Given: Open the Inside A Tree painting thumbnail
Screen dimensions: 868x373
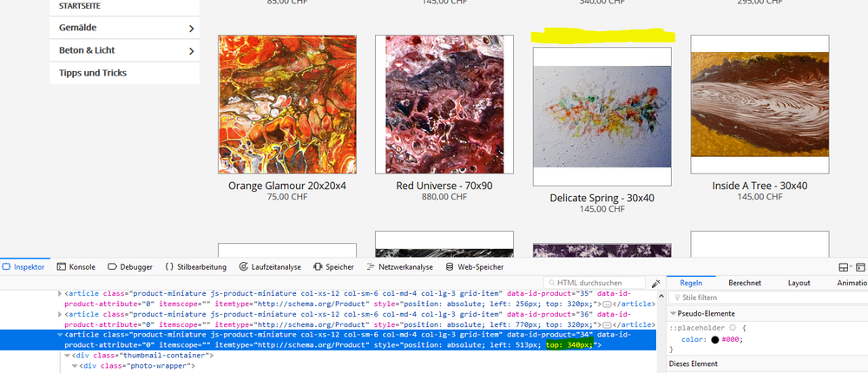Looking at the screenshot, I should 759,105.
